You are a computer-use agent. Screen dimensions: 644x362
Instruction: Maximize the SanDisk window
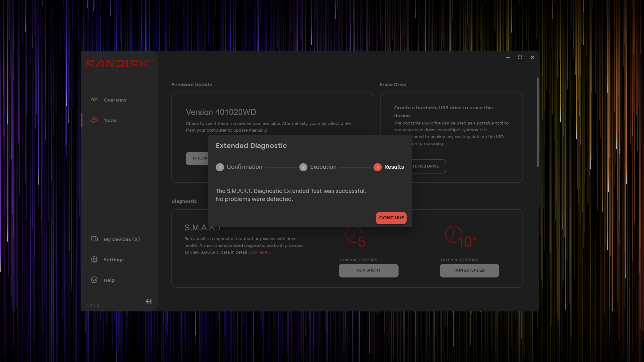coord(520,57)
